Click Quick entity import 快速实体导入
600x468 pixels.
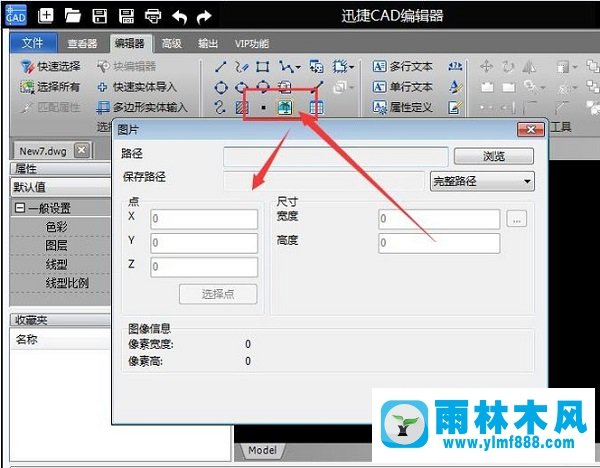click(137, 87)
